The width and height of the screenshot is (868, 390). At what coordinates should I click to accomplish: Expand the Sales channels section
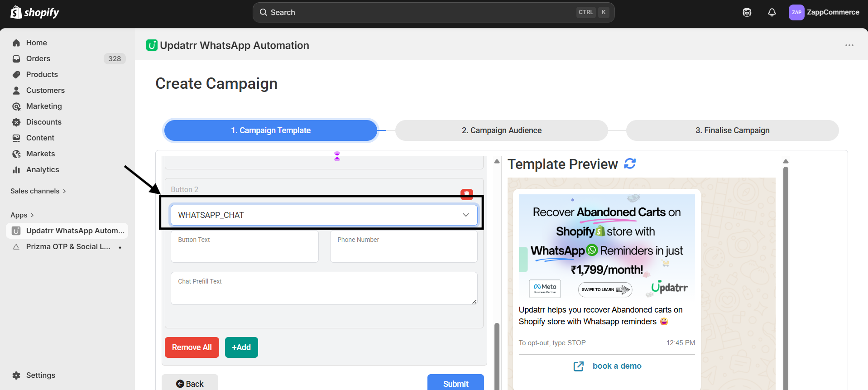(38, 191)
